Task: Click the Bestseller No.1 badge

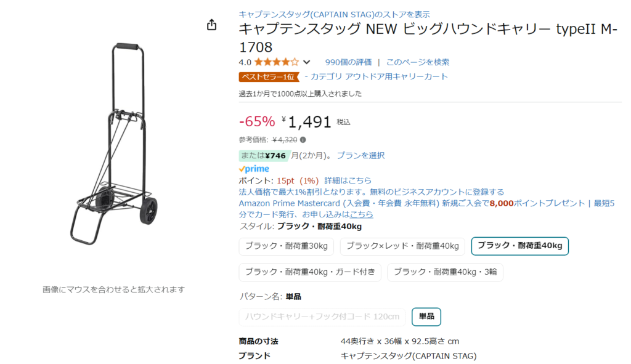Action: click(269, 77)
